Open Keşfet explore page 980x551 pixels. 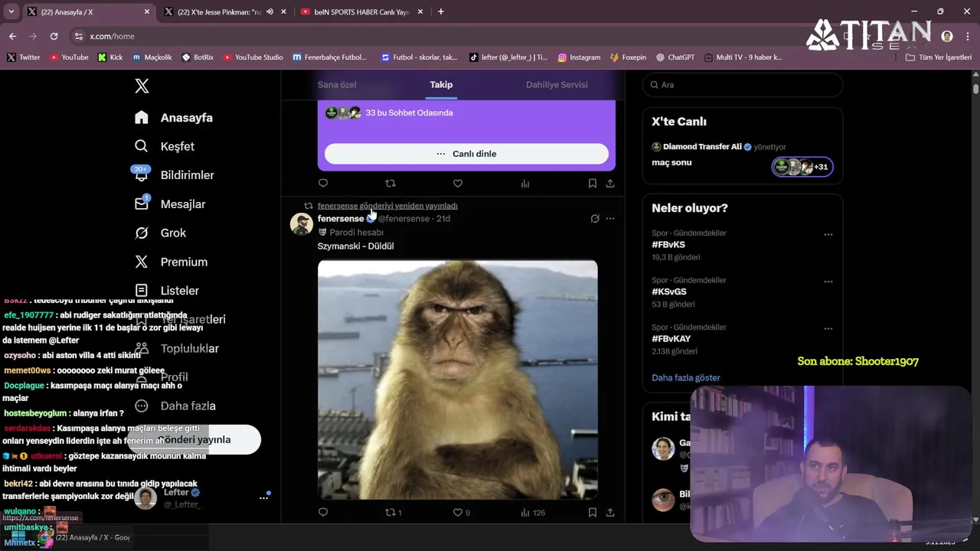click(165, 146)
